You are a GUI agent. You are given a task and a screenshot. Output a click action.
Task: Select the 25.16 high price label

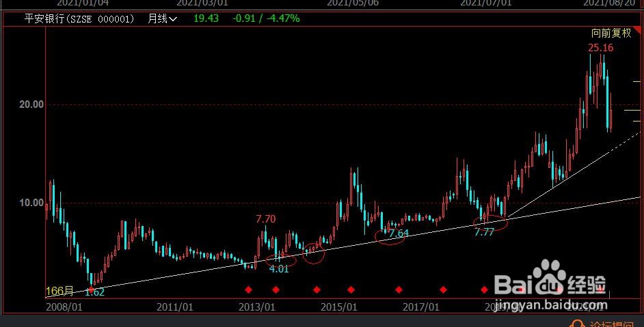(600, 48)
